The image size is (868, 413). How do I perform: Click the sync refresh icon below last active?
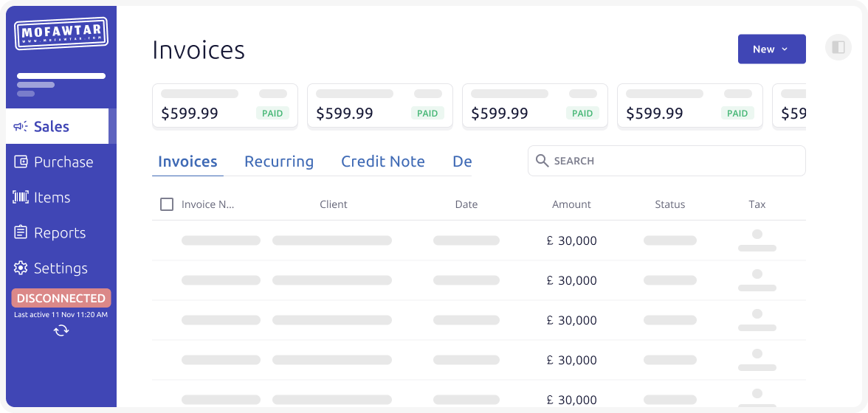61,330
